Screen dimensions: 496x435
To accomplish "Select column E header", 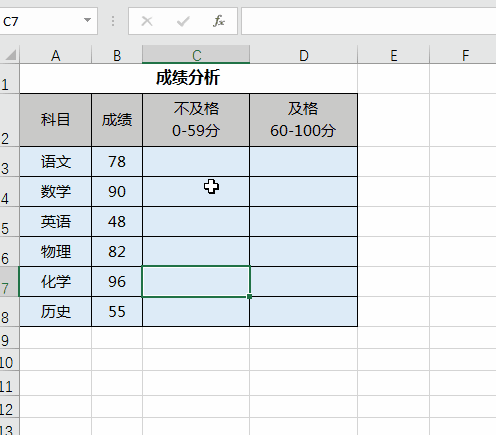I will pyautogui.click(x=394, y=55).
